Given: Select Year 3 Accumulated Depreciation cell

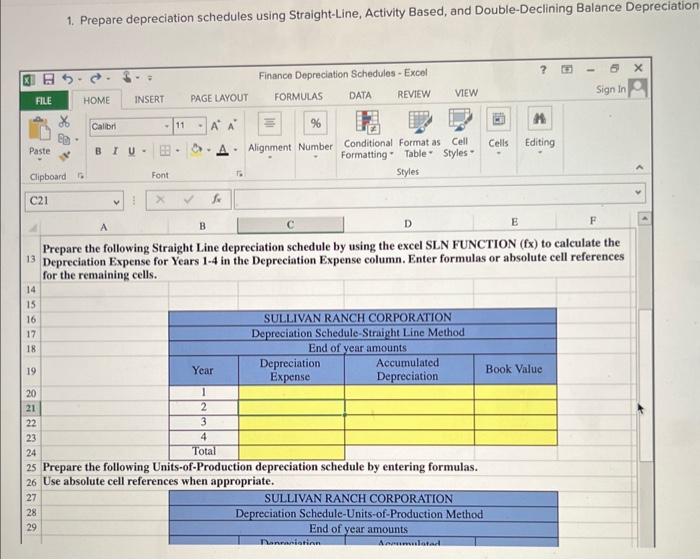Looking at the screenshot, I should click(409, 422).
